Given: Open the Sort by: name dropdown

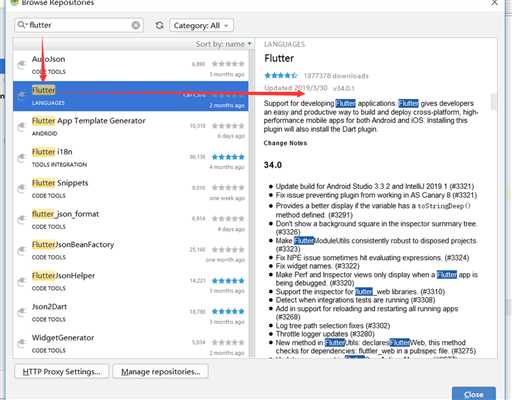Looking at the screenshot, I should (x=223, y=44).
